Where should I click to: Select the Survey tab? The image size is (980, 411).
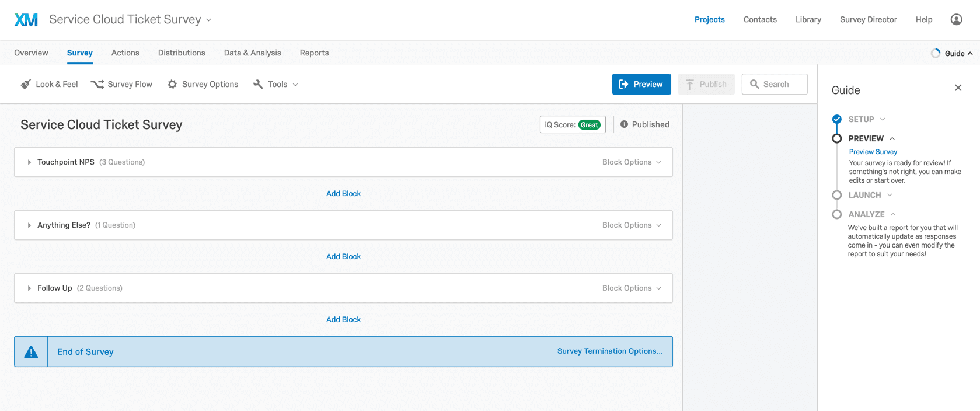(80, 53)
